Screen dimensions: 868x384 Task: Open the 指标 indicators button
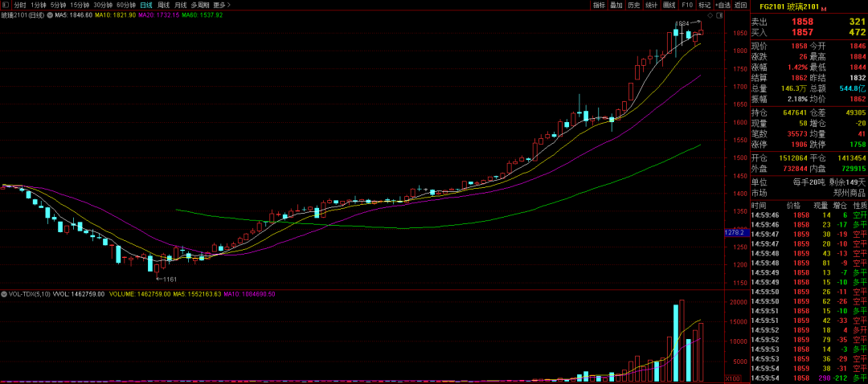coord(599,5)
